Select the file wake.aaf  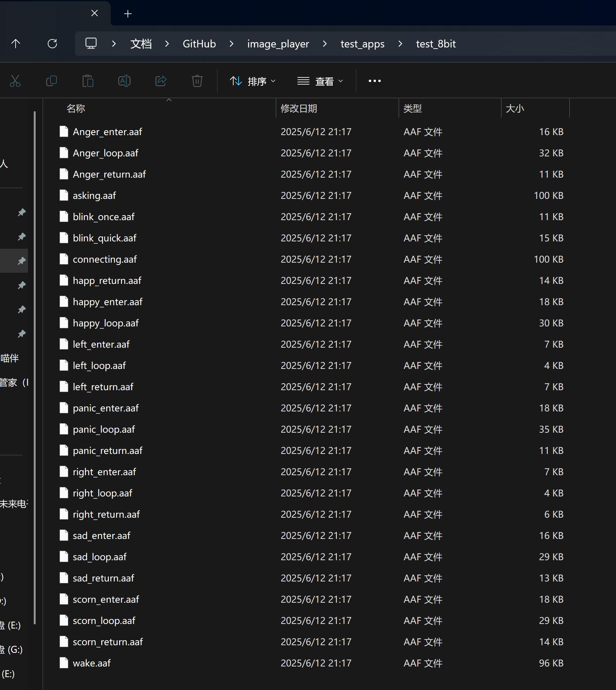[x=92, y=663]
